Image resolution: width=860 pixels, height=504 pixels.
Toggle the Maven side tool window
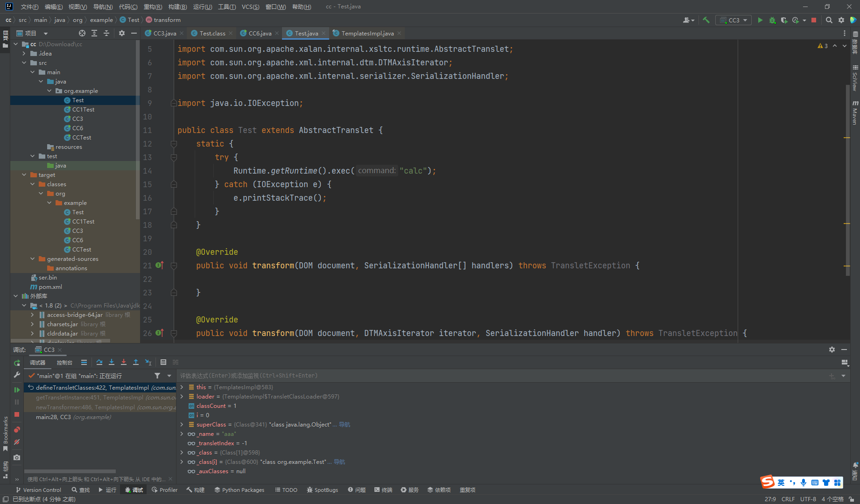click(x=855, y=112)
